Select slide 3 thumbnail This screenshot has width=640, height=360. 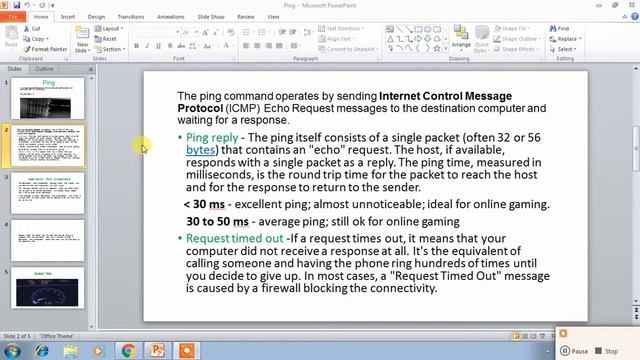(x=48, y=193)
